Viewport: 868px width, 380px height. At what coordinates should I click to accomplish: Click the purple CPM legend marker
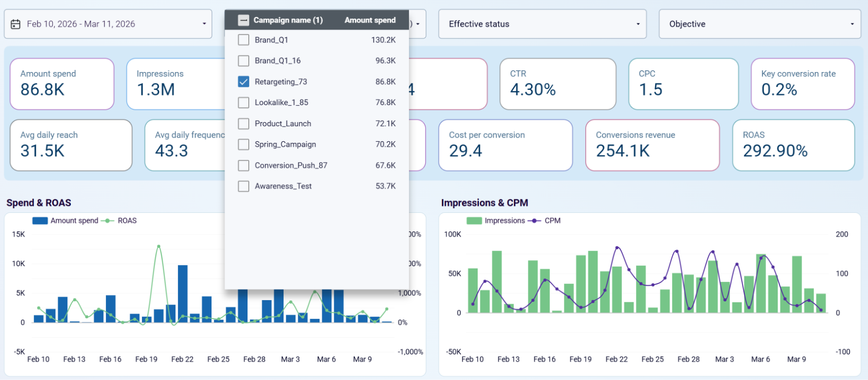534,221
